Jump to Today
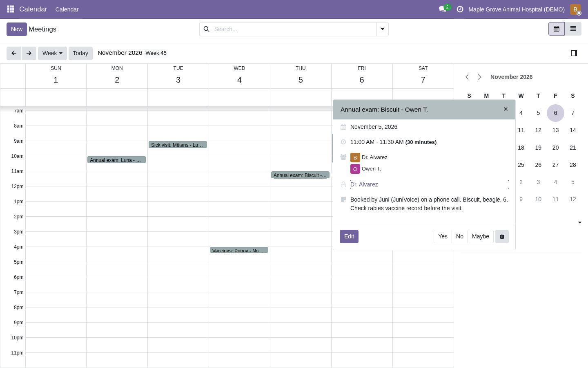 (x=80, y=53)
